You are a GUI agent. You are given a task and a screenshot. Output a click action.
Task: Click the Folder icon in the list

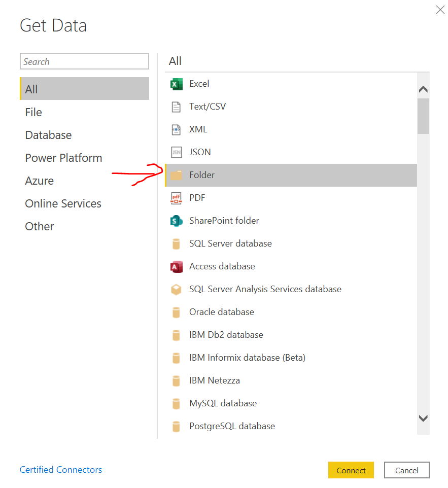click(x=176, y=175)
